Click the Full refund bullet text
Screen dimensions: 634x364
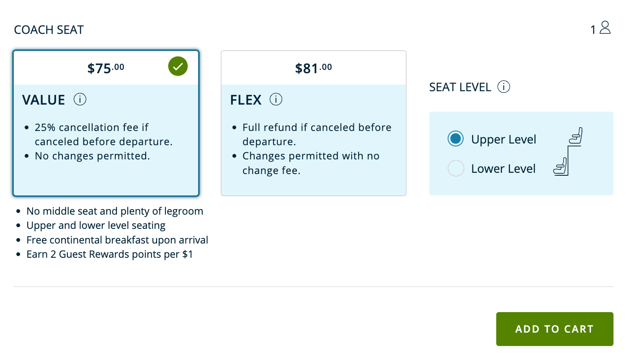tap(317, 134)
